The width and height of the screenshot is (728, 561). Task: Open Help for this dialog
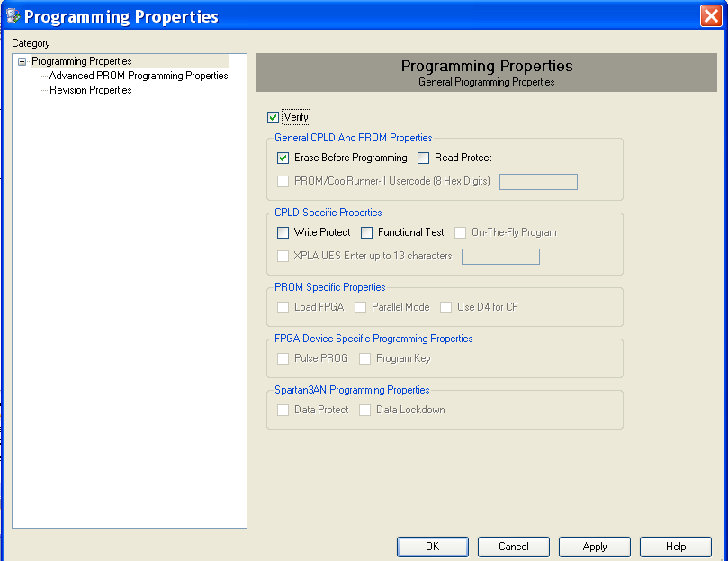[676, 547]
